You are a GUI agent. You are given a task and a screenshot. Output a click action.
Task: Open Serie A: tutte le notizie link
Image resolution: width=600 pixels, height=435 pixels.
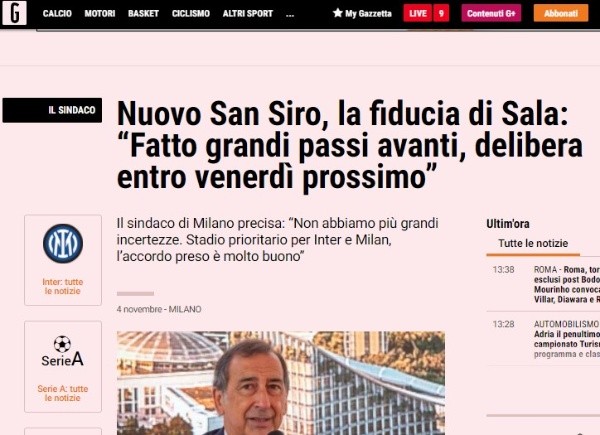tap(63, 393)
